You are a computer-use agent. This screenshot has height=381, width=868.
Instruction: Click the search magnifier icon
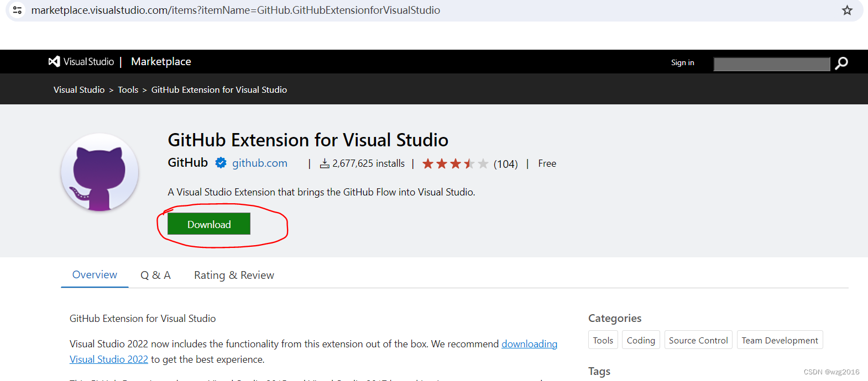(x=841, y=64)
